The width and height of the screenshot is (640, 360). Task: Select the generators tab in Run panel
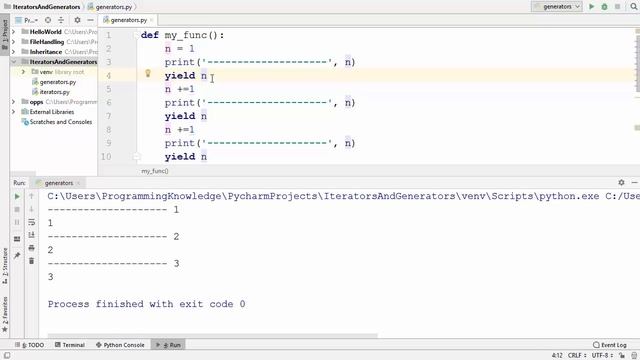[x=59, y=183]
